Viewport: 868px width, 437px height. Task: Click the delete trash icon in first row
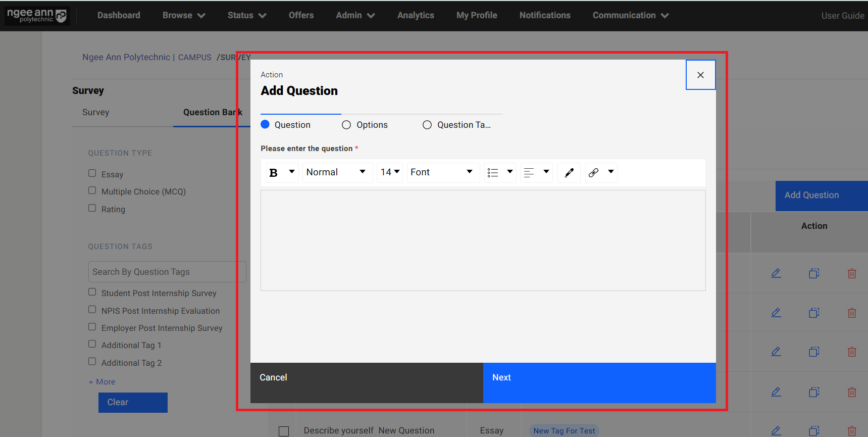[852, 273]
